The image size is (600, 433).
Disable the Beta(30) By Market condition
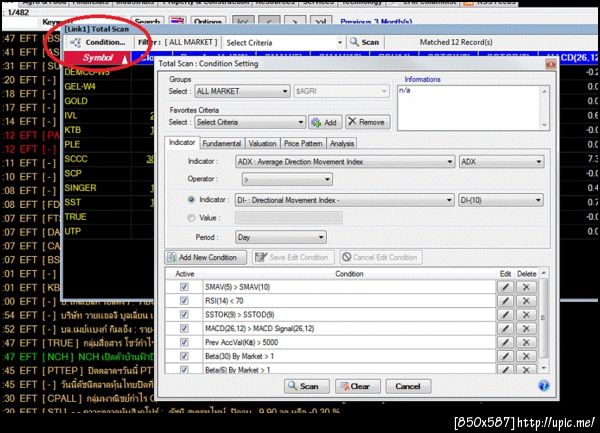tap(184, 356)
